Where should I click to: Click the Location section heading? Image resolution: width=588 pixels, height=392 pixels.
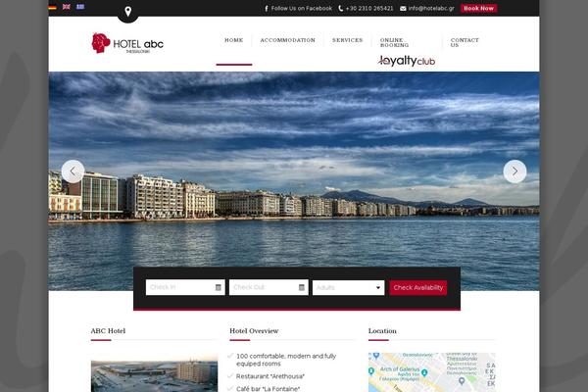coord(382,331)
